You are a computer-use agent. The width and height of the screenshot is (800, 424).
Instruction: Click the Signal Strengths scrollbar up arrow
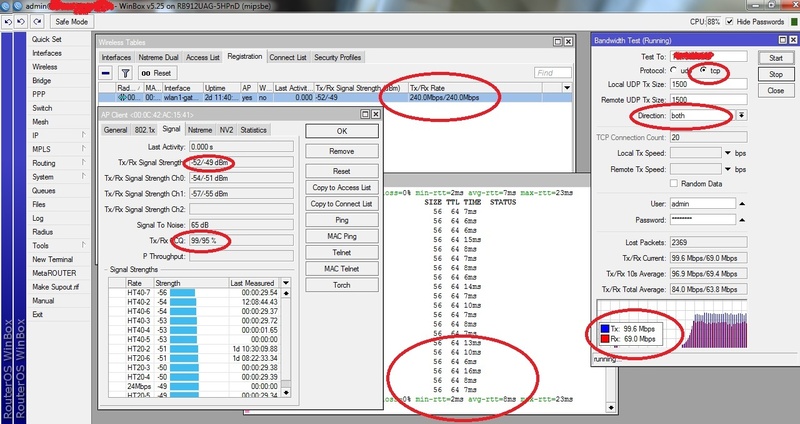286,293
